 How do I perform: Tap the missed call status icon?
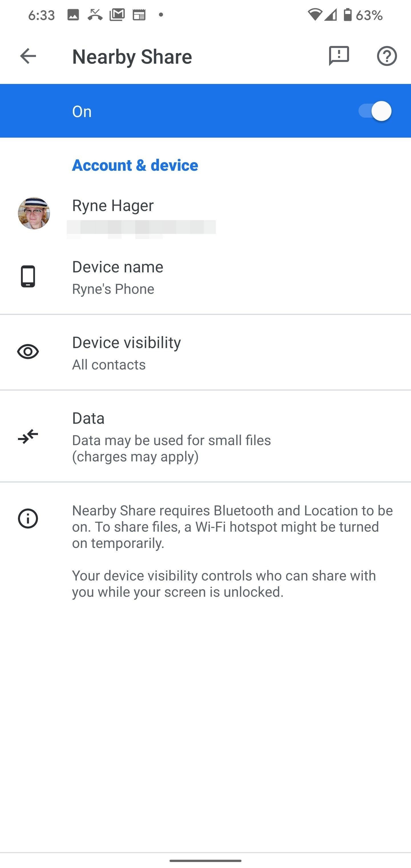[x=95, y=15]
